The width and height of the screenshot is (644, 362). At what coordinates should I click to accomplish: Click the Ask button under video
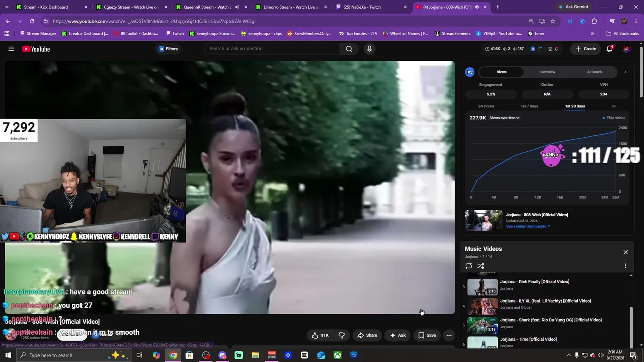click(397, 335)
